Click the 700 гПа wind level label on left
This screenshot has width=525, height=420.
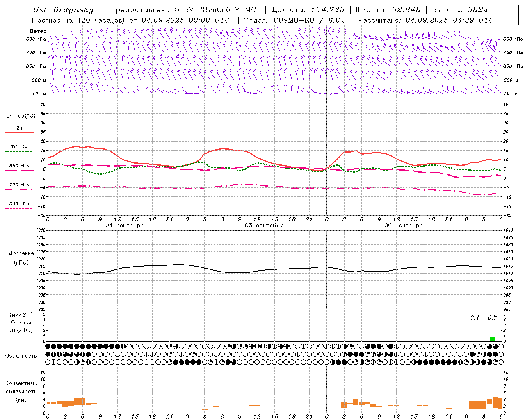[36, 52]
